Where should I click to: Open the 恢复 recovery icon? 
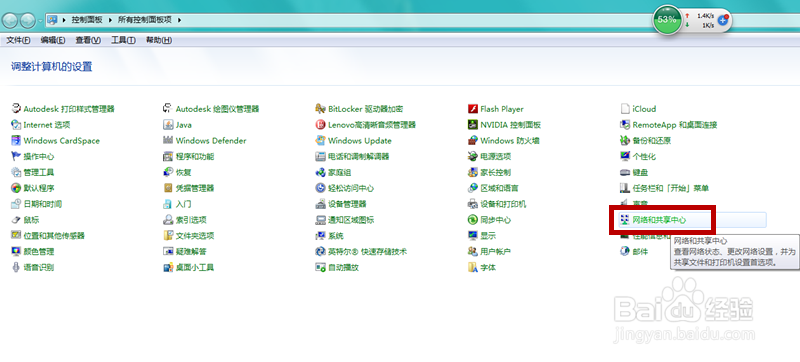pyautogui.click(x=168, y=172)
